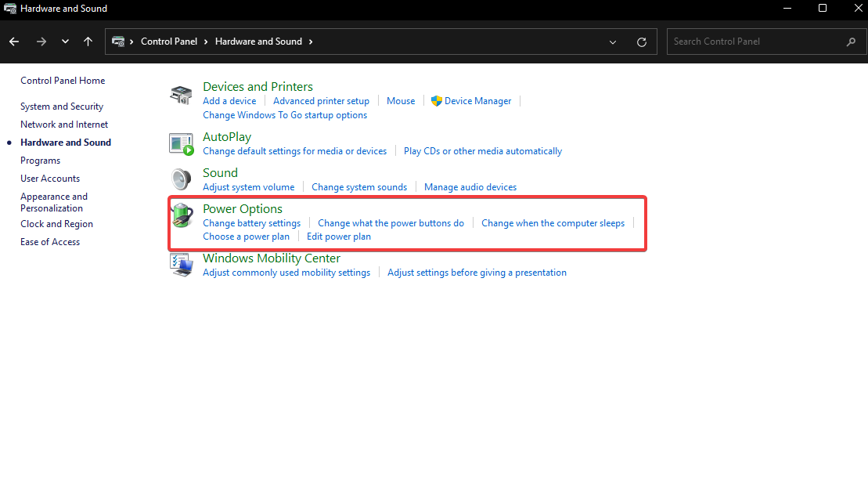Click the Sound speaker icon
This screenshot has width=868, height=484.
pos(181,179)
